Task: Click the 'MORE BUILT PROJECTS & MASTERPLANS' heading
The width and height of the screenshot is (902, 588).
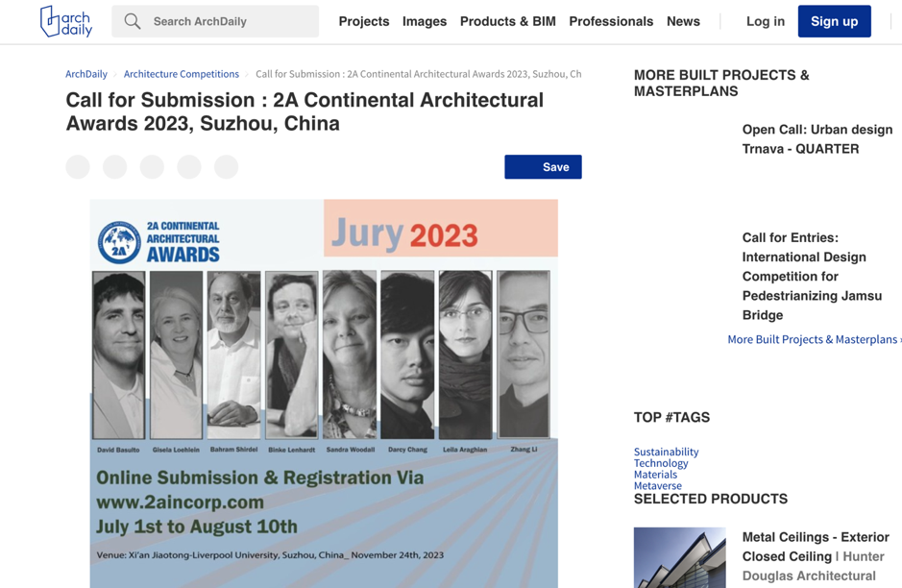Action: 721,83
